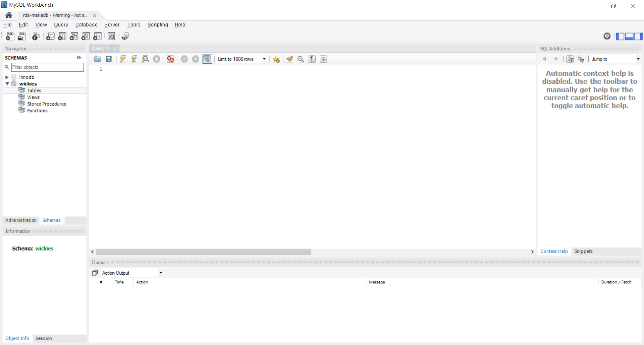Close the rds-mariadb connection tab
Screen dimensions: 644x345
(95, 16)
